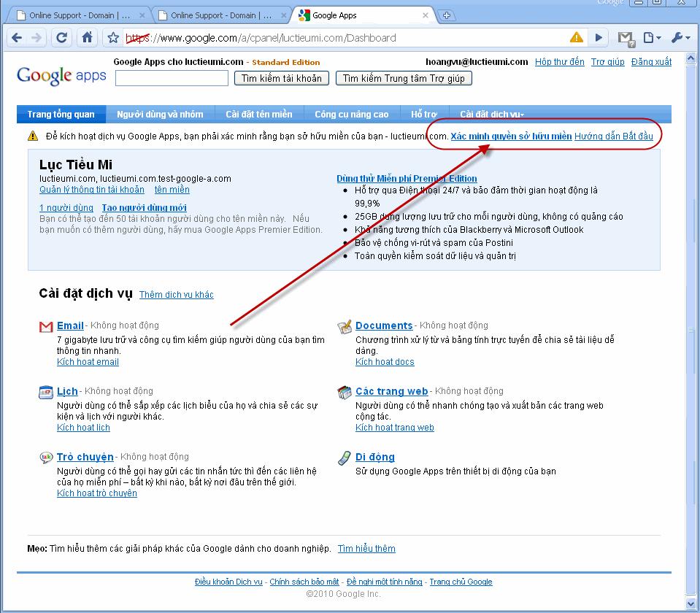This screenshot has height=613, width=700.
Task: Click the scrollbar down arrow
Action: pos(691,604)
